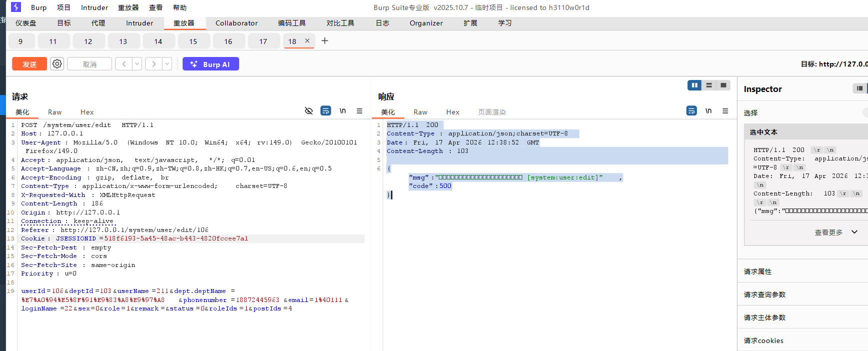Expand 查看更多 chevron in Inspector

(854, 232)
